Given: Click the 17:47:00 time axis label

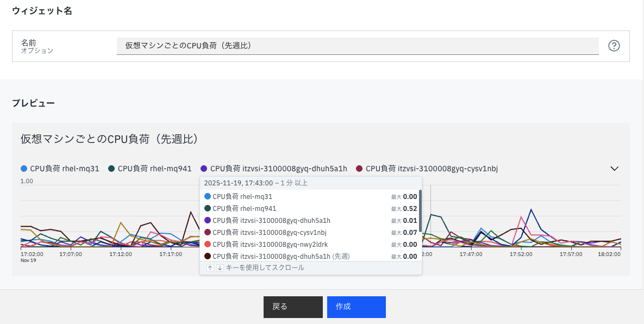Looking at the screenshot, I should tap(472, 254).
